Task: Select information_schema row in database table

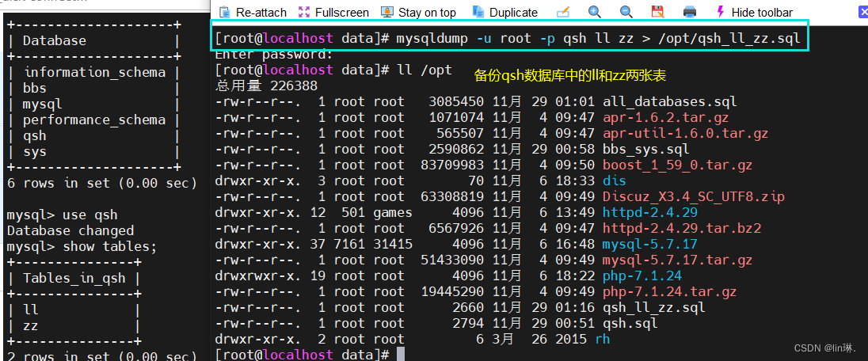Action: tap(95, 73)
